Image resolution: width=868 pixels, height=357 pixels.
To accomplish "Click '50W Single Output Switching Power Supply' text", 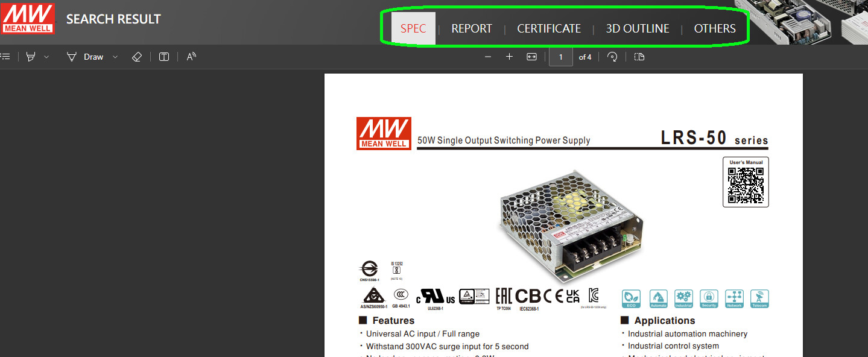I will point(504,141).
